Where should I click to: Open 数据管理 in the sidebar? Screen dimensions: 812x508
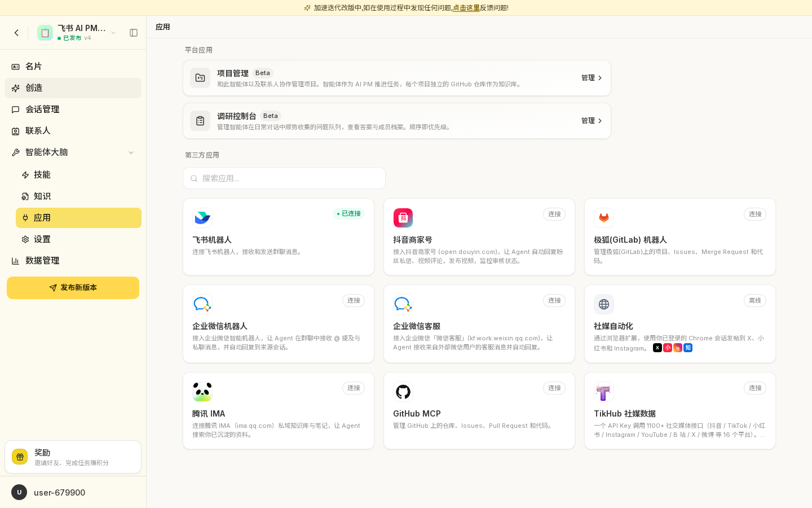[73, 261]
